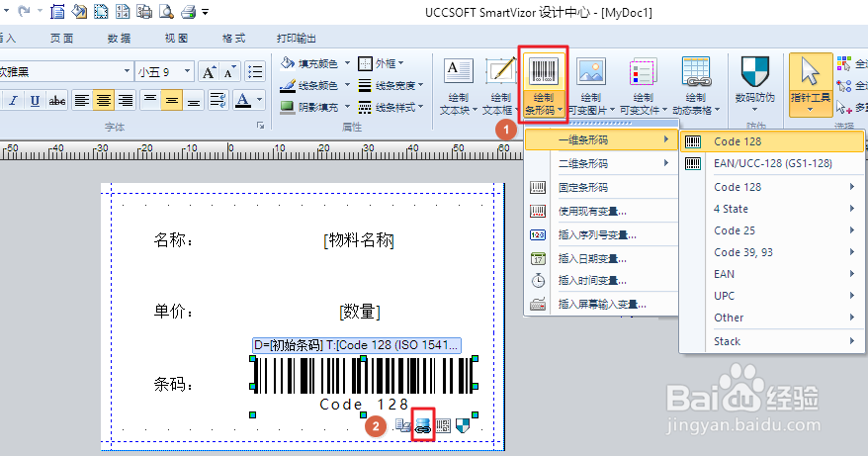Open print preview magnifier icon
The height and width of the screenshot is (456, 868).
[167, 11]
